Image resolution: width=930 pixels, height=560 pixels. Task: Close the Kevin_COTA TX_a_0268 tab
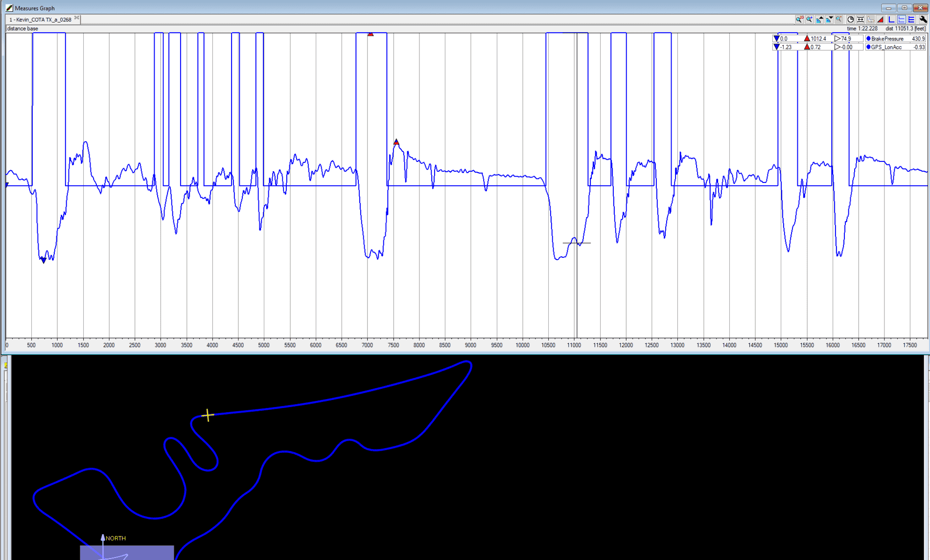(77, 18)
